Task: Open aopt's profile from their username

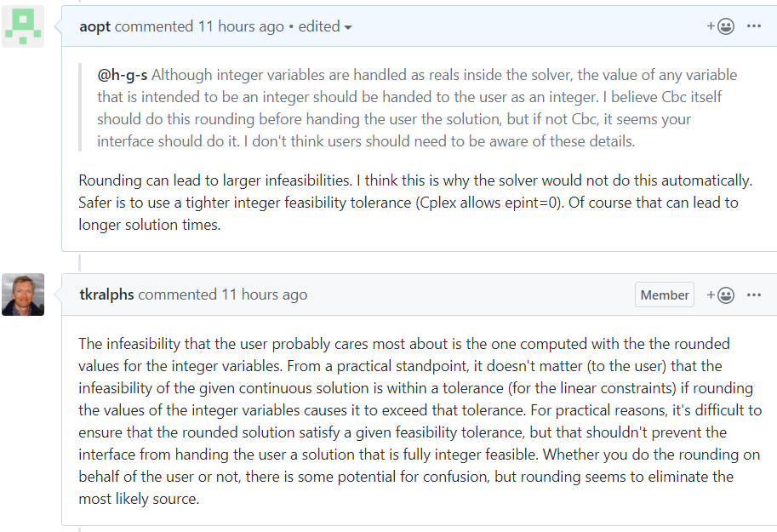Action: tap(96, 26)
